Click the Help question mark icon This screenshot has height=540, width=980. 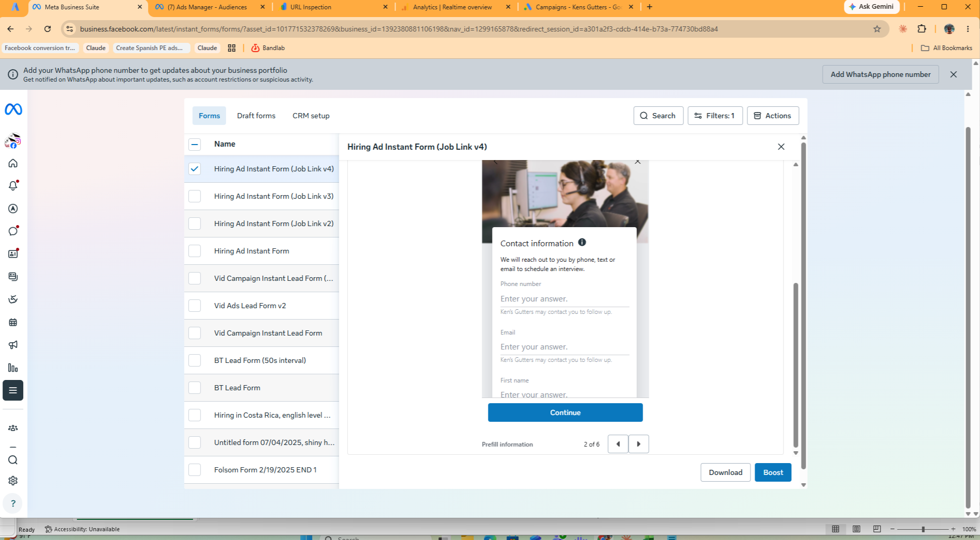tap(13, 503)
